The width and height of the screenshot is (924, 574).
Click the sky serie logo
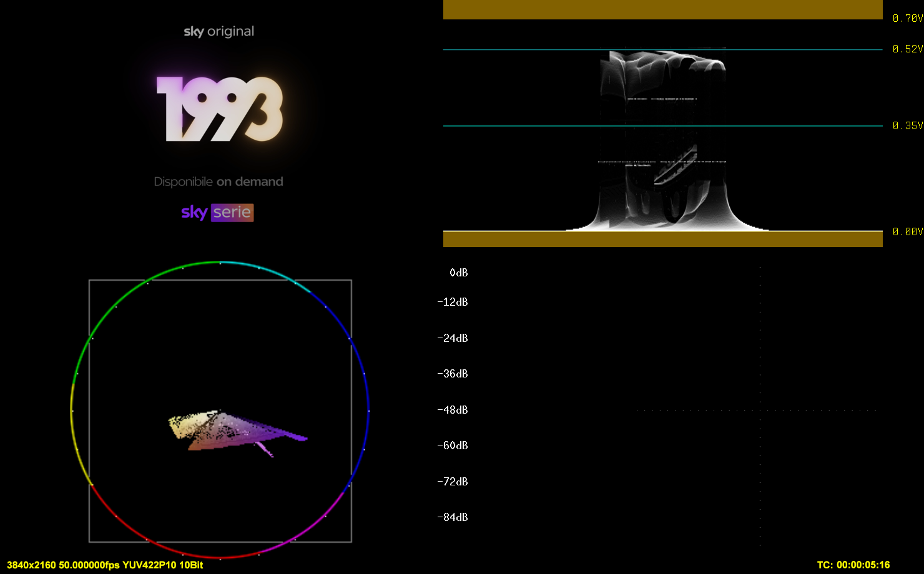(217, 213)
